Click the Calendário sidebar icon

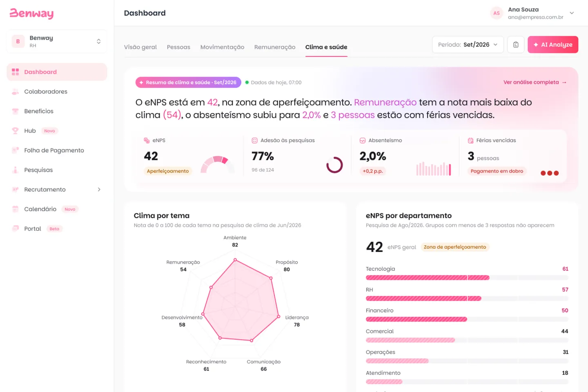click(16, 209)
